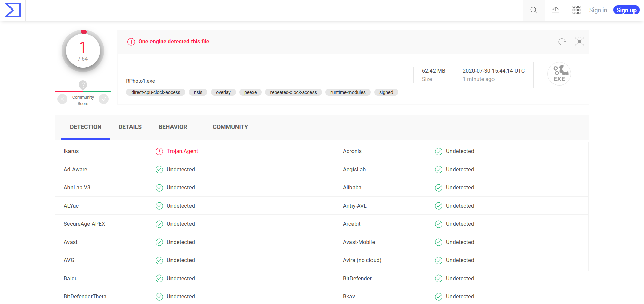Click the Bkav undetected check icon
The width and height of the screenshot is (644, 304).
(439, 297)
